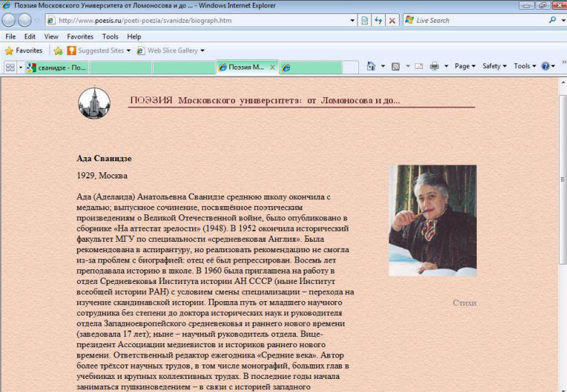This screenshot has width=567, height=392.
Task: Expand the Print options dropdown arrow
Action: pyautogui.click(x=446, y=66)
